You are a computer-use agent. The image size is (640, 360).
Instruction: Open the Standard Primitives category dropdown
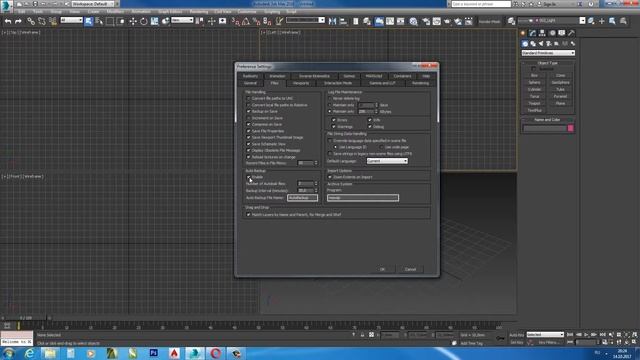pos(548,53)
